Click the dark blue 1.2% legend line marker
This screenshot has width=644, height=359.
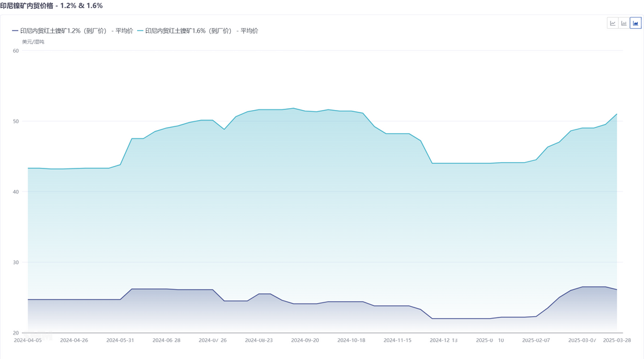click(15, 31)
